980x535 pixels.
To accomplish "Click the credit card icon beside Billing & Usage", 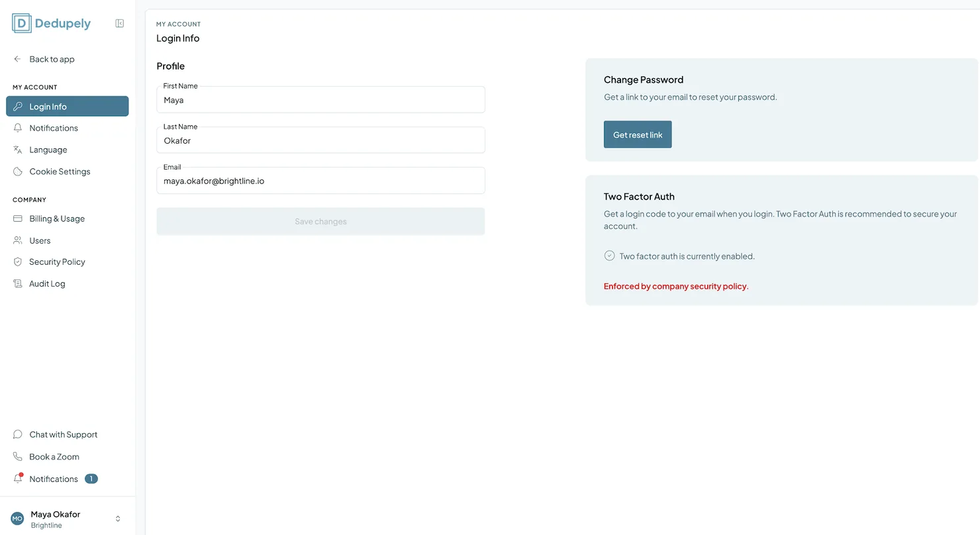I will point(18,219).
